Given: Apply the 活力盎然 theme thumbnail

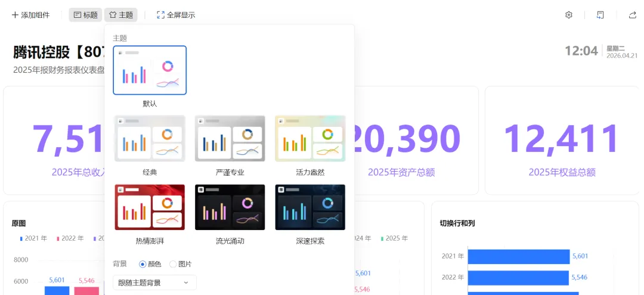Looking at the screenshot, I should pos(310,138).
